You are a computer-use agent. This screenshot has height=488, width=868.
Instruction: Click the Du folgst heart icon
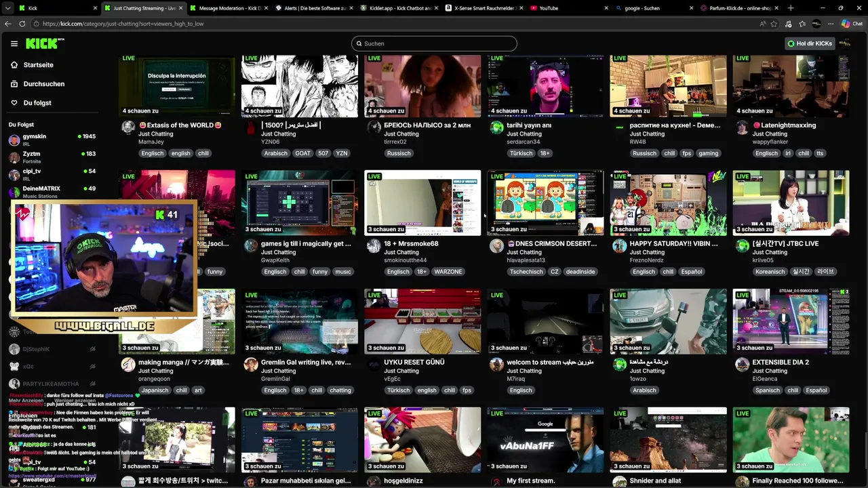[14, 103]
